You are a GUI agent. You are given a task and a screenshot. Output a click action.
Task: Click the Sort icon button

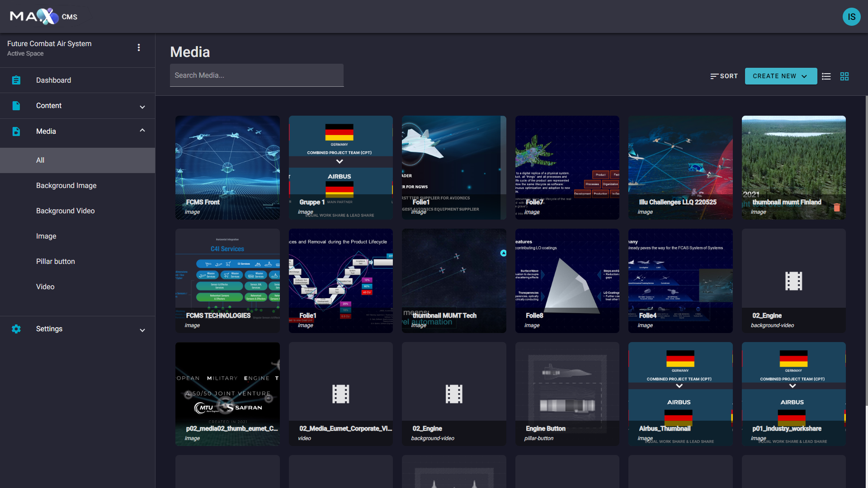coord(724,76)
